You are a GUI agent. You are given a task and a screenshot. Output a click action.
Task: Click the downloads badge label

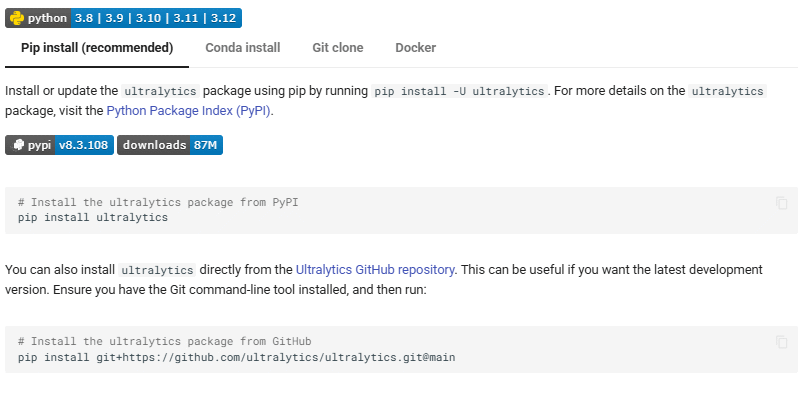(154, 145)
